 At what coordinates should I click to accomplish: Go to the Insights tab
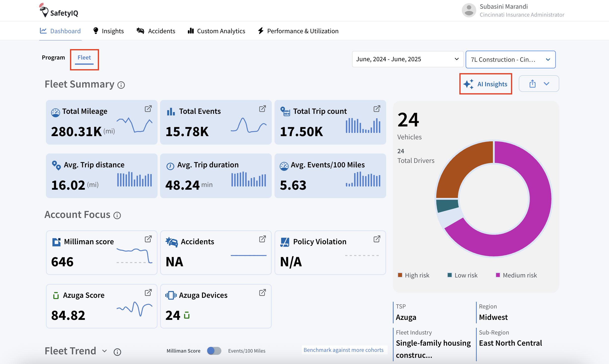click(108, 31)
